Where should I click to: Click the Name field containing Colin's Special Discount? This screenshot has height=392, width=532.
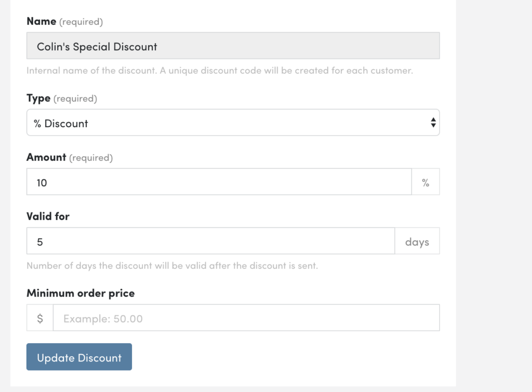pos(233,46)
